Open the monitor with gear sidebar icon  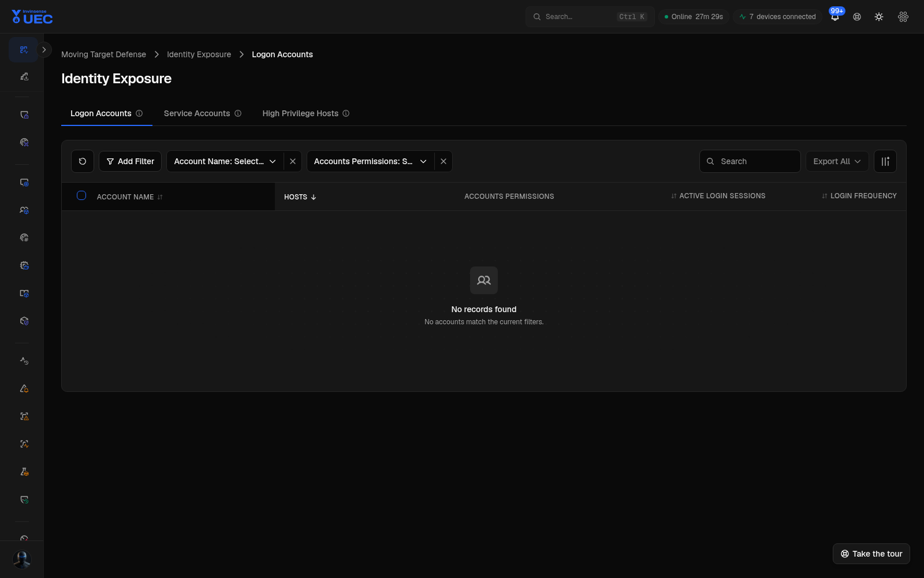pyautogui.click(x=24, y=183)
